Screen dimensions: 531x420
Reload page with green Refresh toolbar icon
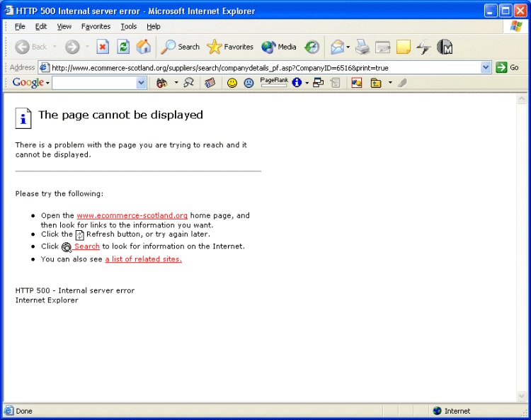[123, 47]
